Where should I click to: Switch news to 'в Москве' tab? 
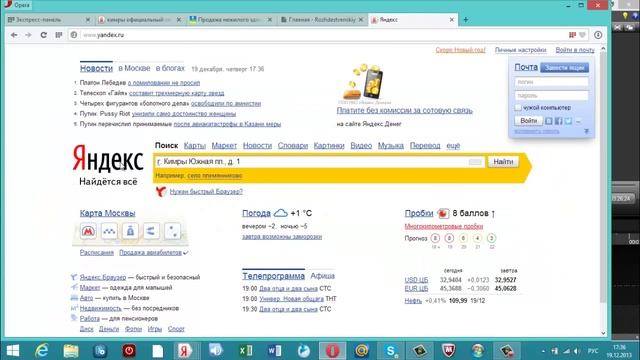pos(134,69)
